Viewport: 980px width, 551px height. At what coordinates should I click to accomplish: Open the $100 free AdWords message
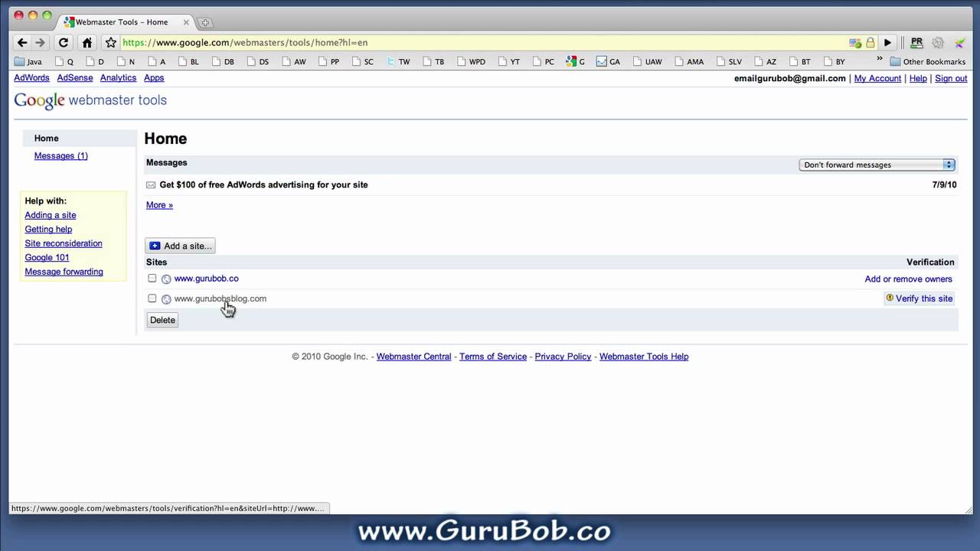(263, 185)
